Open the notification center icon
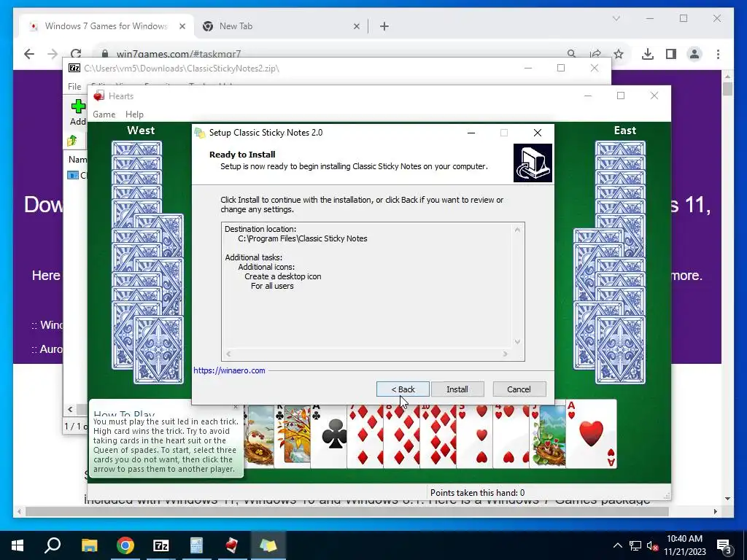 (724, 545)
